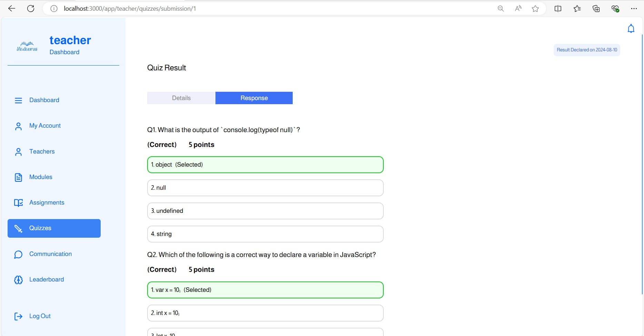Go to Teachers page in sidebar
The width and height of the screenshot is (644, 336).
(42, 151)
